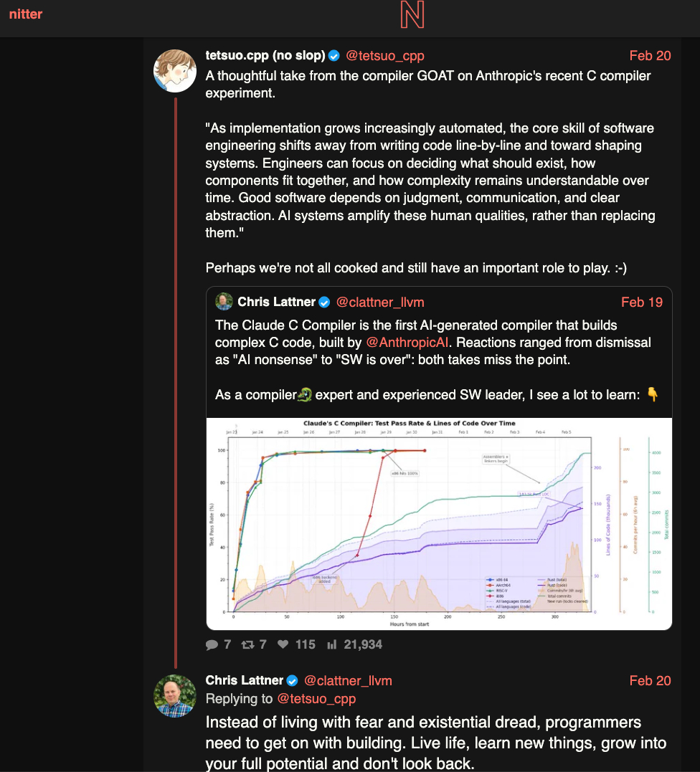700x772 pixels.
Task: Click tetsuo.cpp's verified badge icon
Action: [334, 56]
